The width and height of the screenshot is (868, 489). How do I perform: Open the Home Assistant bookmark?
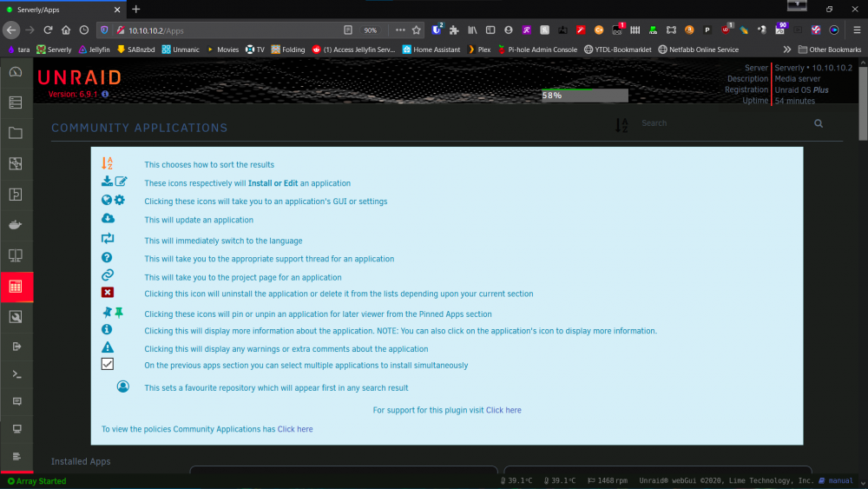431,50
